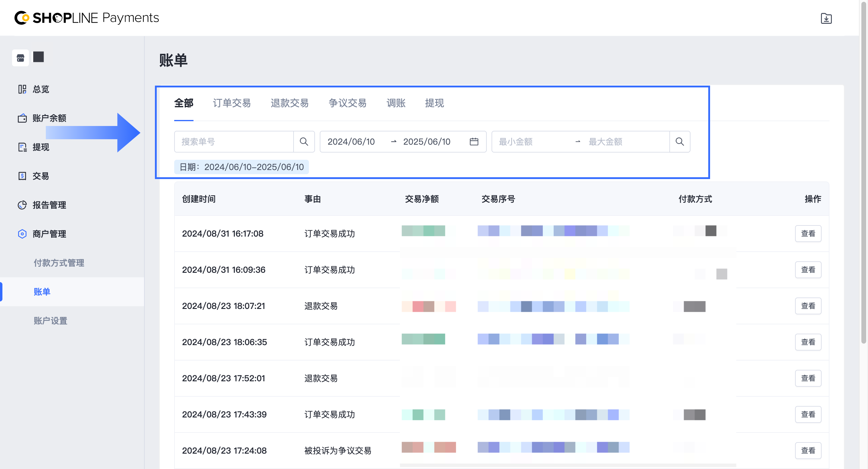The width and height of the screenshot is (868, 469).
Task: Switch to the 退款交易 tab
Action: (290, 103)
